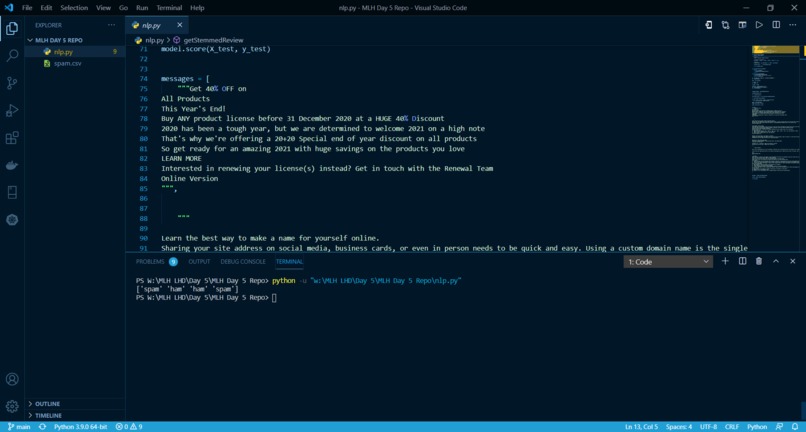
Task: Run the Python file with play icon
Action: coord(759,25)
